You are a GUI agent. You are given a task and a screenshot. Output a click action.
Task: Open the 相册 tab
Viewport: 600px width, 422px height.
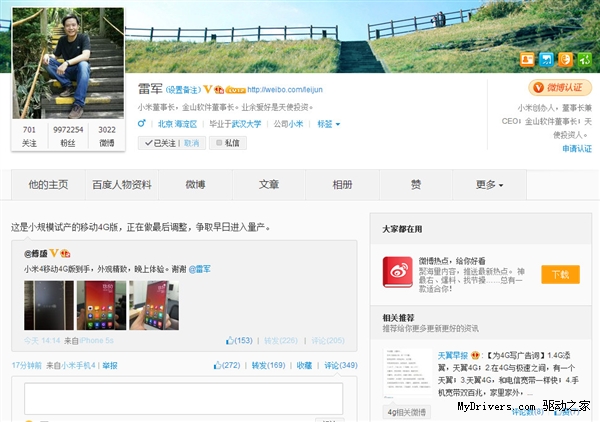pos(342,185)
